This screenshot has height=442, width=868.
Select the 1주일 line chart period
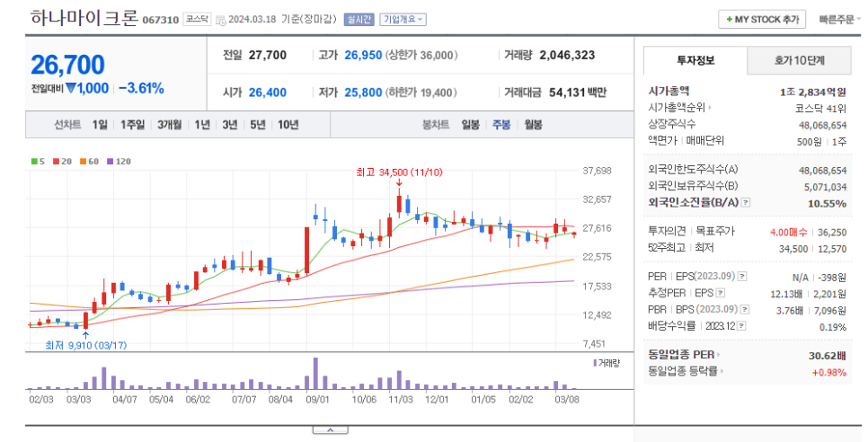pyautogui.click(x=132, y=125)
